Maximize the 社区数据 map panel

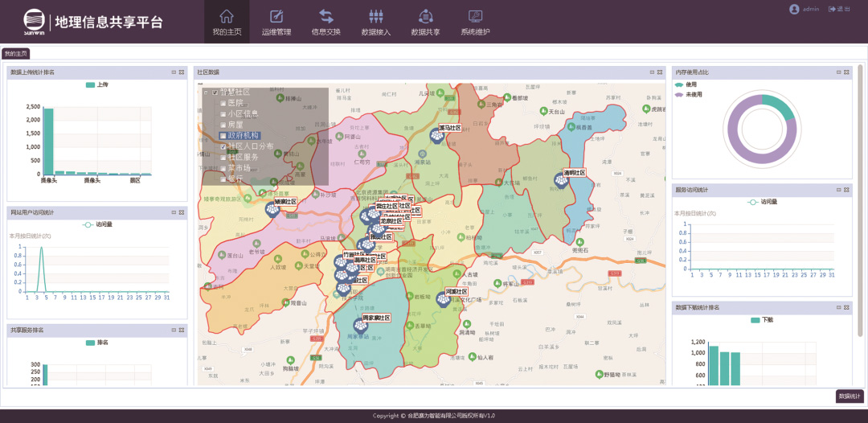pyautogui.click(x=660, y=72)
